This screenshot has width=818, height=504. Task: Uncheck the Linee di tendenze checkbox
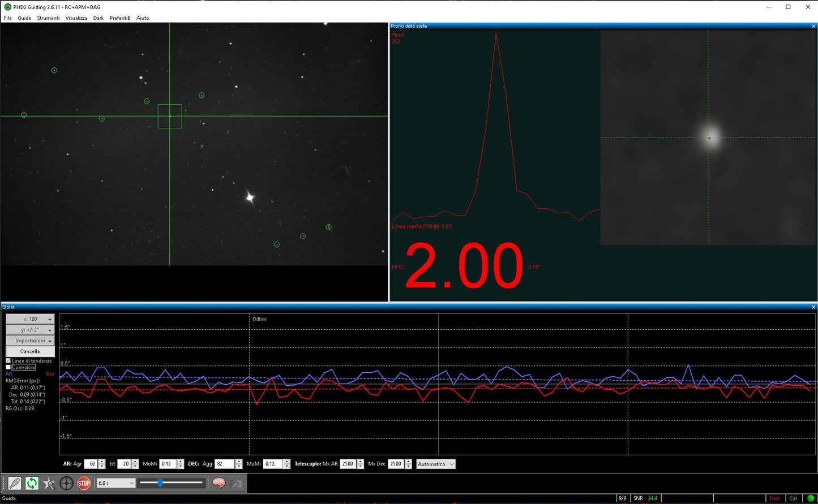8,361
